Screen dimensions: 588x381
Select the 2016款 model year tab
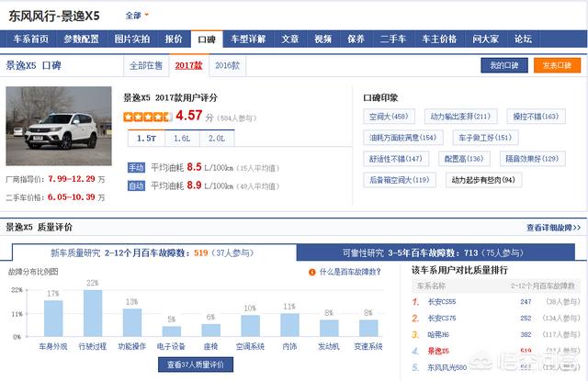(227, 65)
